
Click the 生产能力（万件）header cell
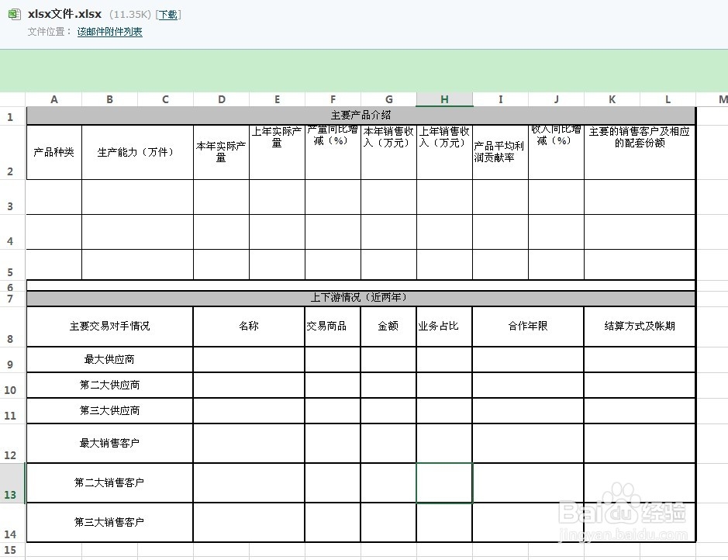point(136,152)
